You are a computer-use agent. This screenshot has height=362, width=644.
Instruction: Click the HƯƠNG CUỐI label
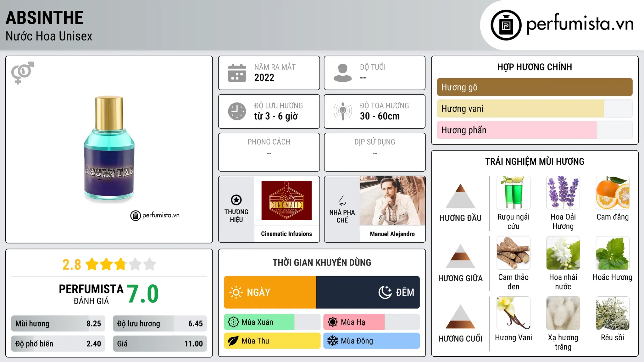click(x=461, y=339)
